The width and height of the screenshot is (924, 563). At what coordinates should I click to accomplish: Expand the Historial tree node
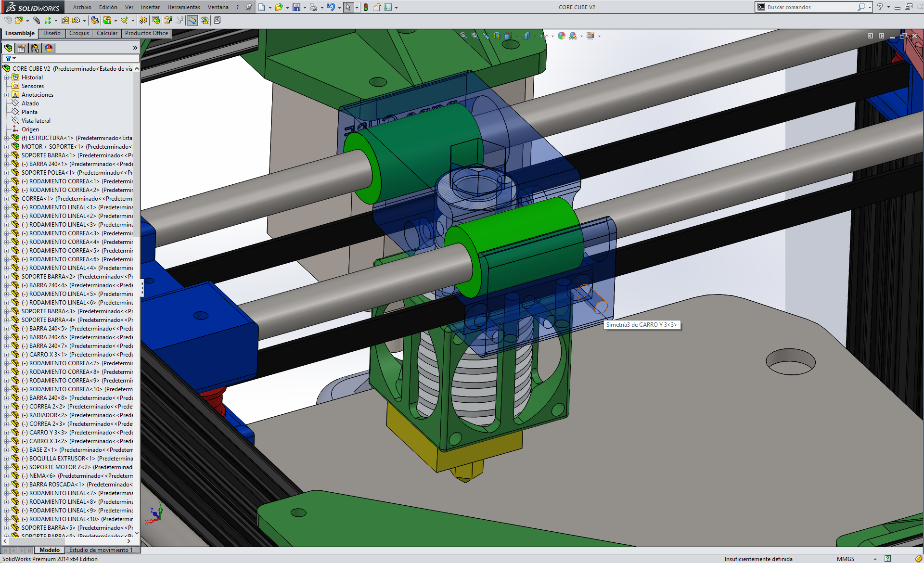[7, 77]
